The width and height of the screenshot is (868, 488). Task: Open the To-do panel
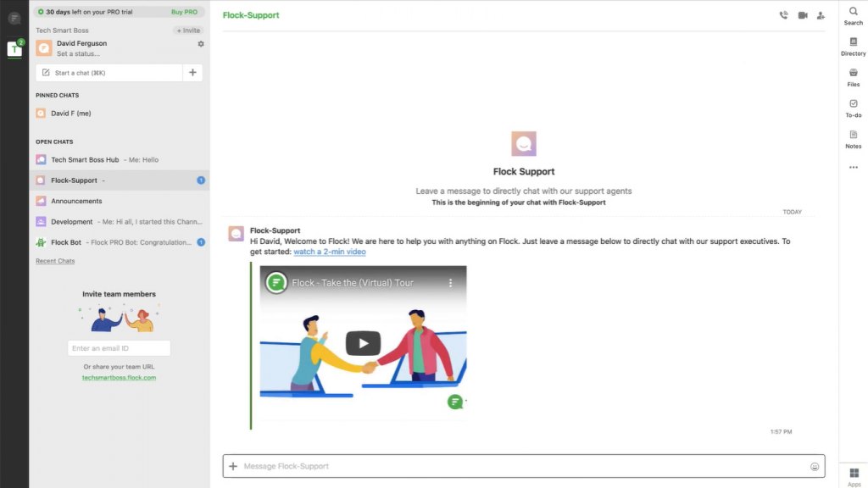(853, 108)
